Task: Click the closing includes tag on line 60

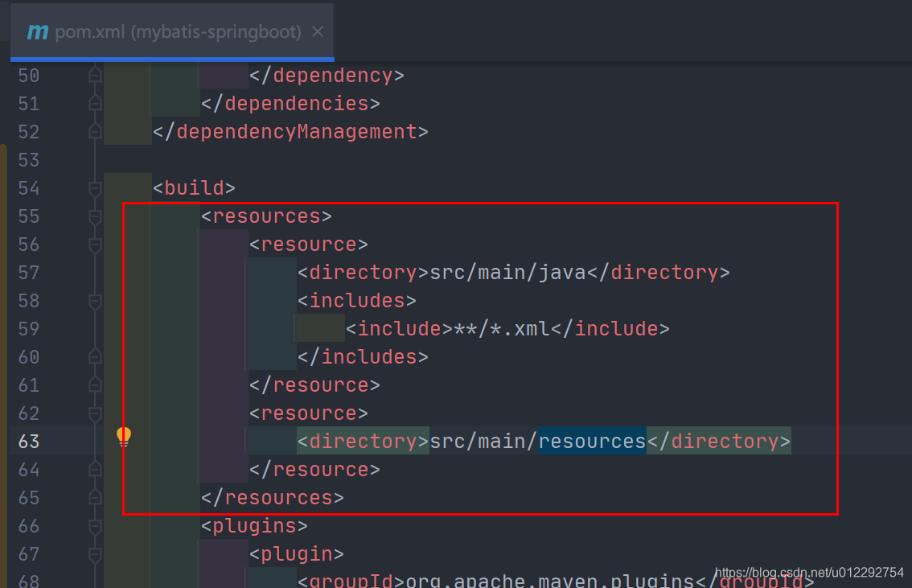Action: click(x=363, y=356)
